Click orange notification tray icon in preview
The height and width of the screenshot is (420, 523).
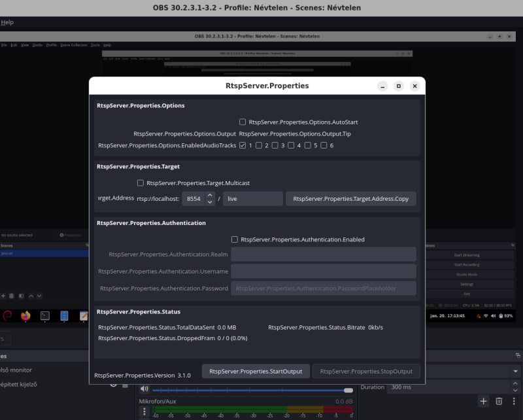479,315
